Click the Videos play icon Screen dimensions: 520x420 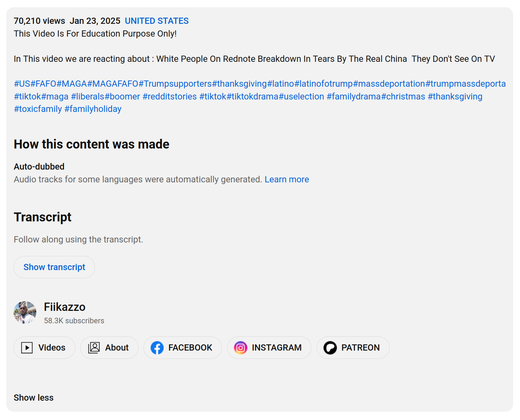27,348
